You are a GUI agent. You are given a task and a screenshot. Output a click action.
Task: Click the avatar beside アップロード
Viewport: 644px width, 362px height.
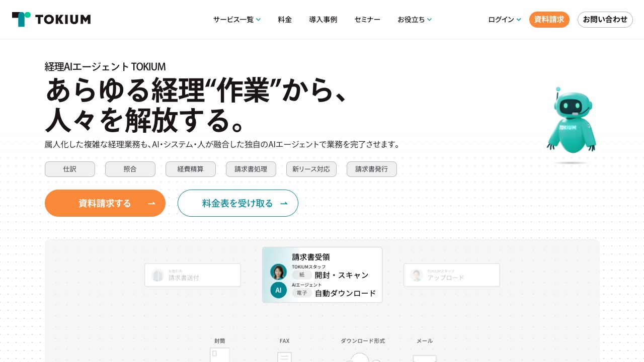click(417, 276)
